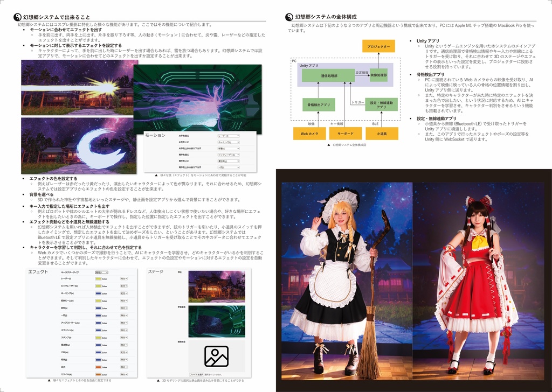Switch to the モーション panel header
This screenshot has height=392, width=552.
click(155, 135)
